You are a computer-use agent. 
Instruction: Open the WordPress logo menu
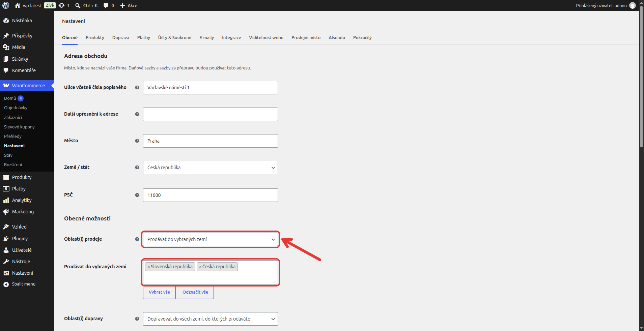[6, 5]
